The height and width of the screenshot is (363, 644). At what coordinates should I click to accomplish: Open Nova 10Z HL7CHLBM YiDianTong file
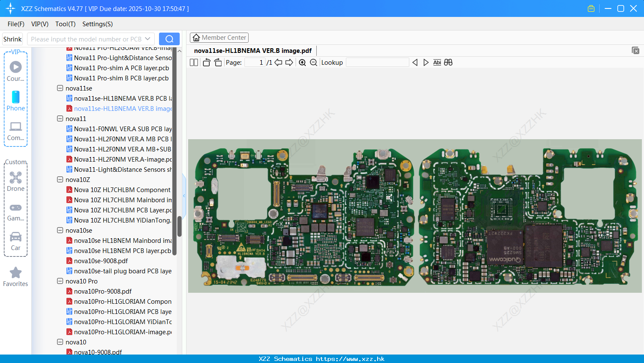pyautogui.click(x=119, y=220)
